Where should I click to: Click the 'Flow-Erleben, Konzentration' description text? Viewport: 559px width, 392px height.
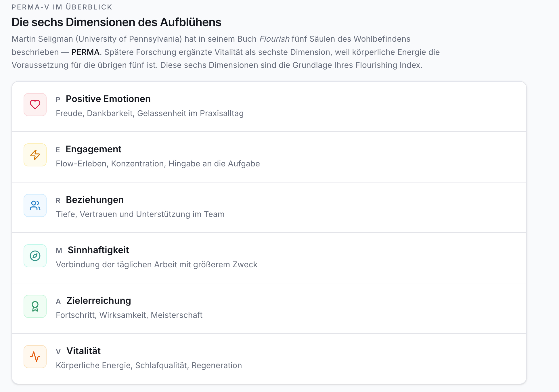click(158, 164)
